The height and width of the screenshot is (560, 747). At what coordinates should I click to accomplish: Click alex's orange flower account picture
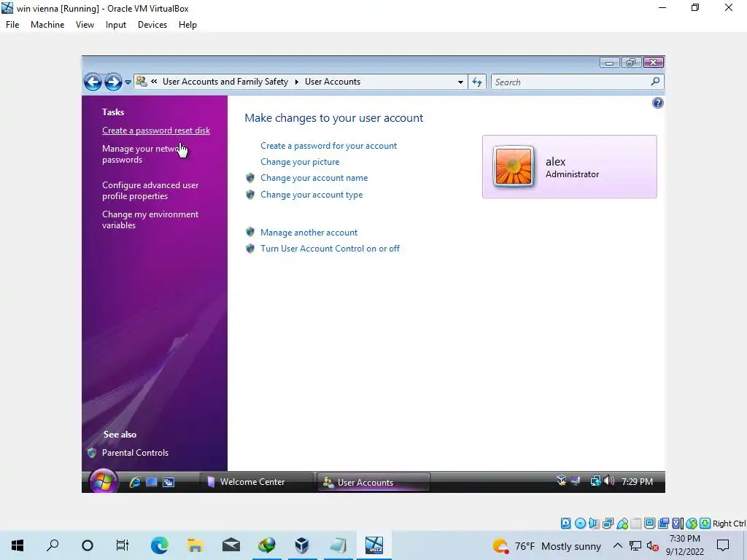513,166
